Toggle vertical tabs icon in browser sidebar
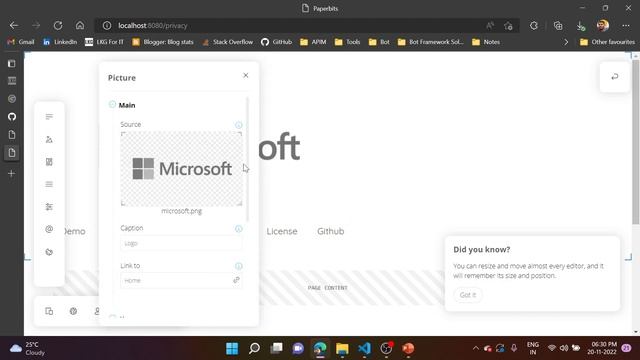The image size is (640, 360). click(11, 64)
